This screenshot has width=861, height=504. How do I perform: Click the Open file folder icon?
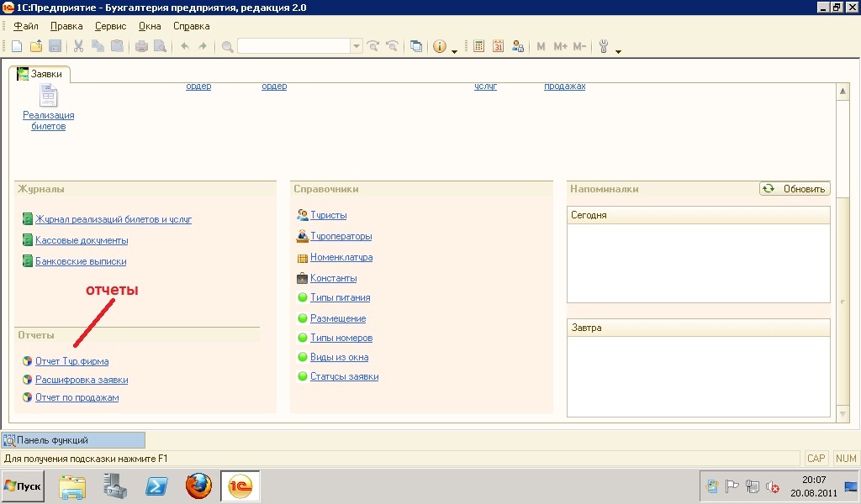coord(36,46)
